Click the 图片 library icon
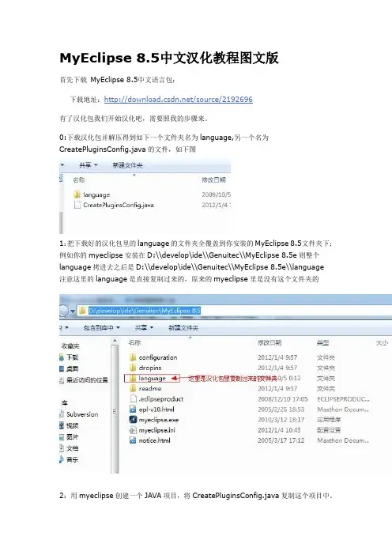 [62, 436]
